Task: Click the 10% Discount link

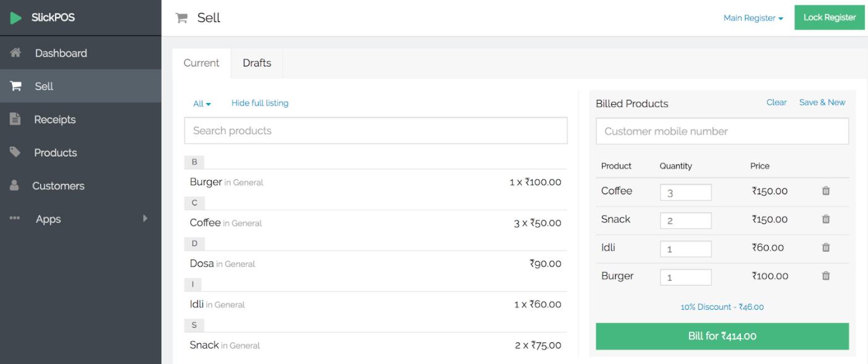Action: coord(722,307)
